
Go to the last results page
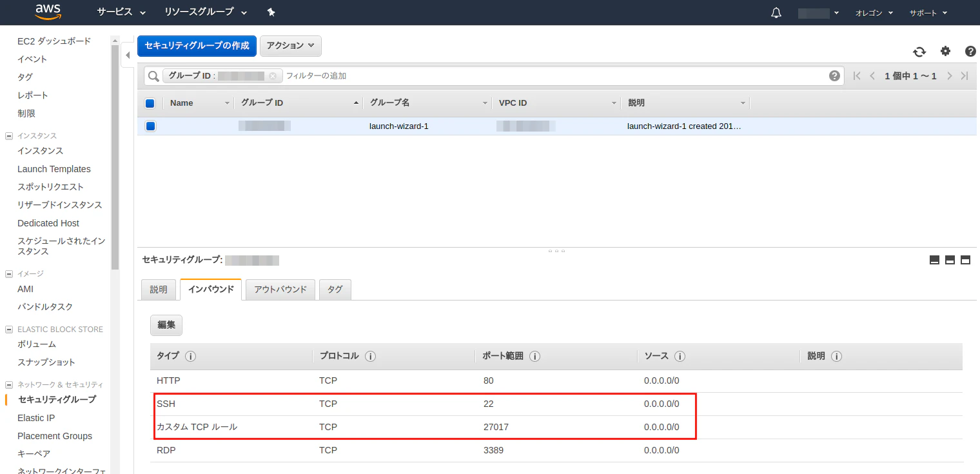[965, 76]
